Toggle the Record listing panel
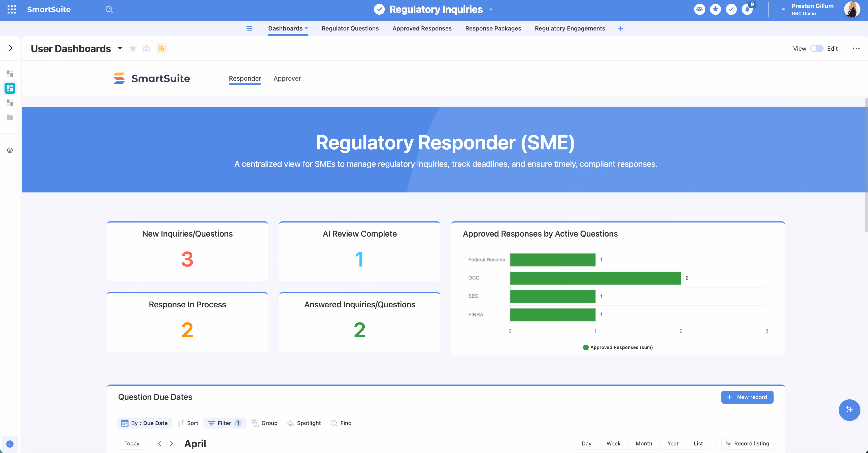The height and width of the screenshot is (453, 868). click(747, 443)
